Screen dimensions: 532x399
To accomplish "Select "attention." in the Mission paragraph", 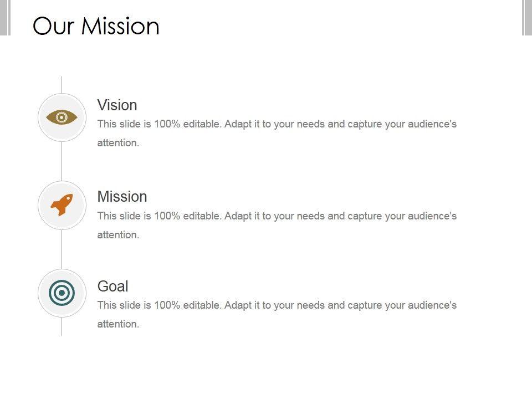I will tap(118, 235).
